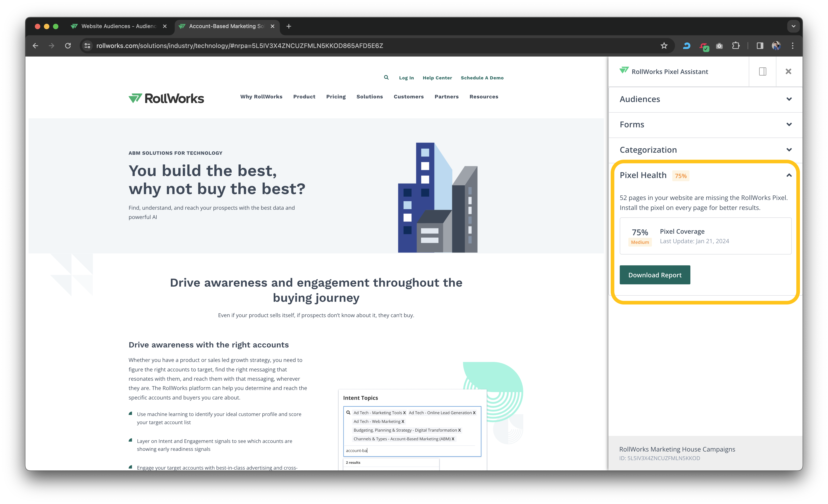Close the RollWorks Pixel Assistant panel

point(788,71)
